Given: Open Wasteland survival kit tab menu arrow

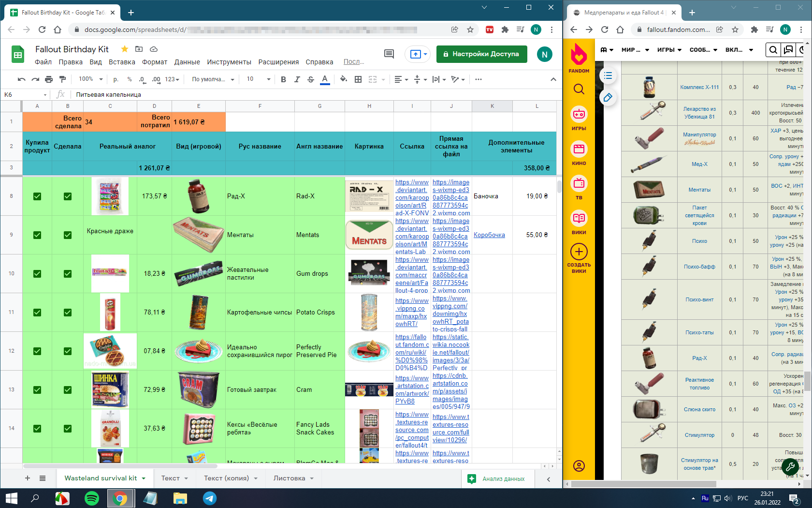Looking at the screenshot, I should (144, 478).
